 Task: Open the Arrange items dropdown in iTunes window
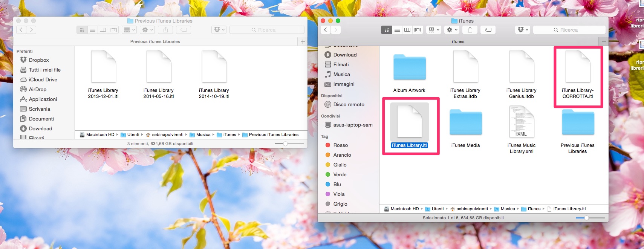pyautogui.click(x=434, y=30)
